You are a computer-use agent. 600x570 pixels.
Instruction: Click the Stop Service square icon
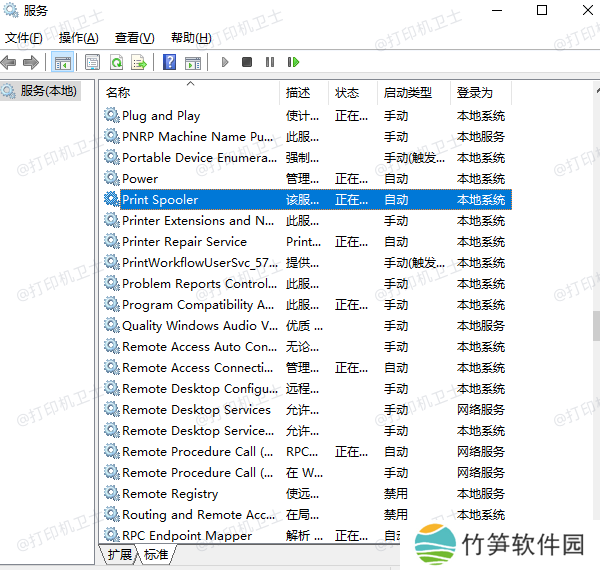tap(247, 62)
